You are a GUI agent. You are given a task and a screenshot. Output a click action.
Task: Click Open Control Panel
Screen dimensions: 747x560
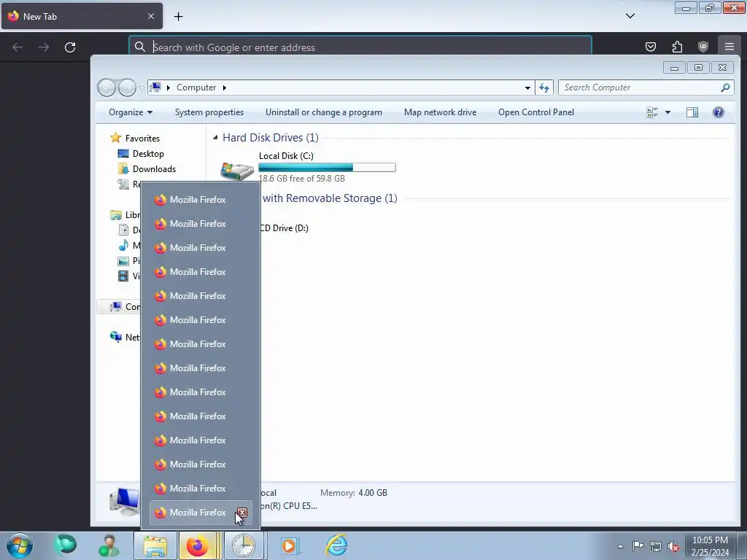pyautogui.click(x=536, y=112)
